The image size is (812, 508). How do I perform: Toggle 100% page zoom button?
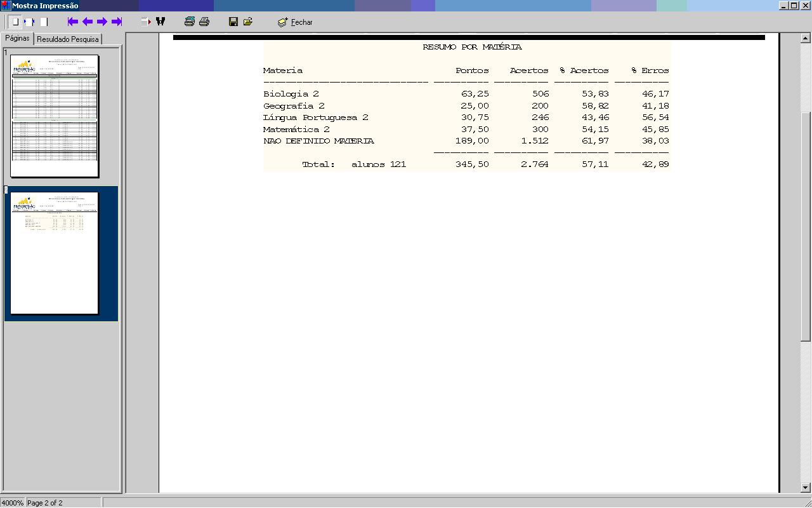tap(44, 22)
